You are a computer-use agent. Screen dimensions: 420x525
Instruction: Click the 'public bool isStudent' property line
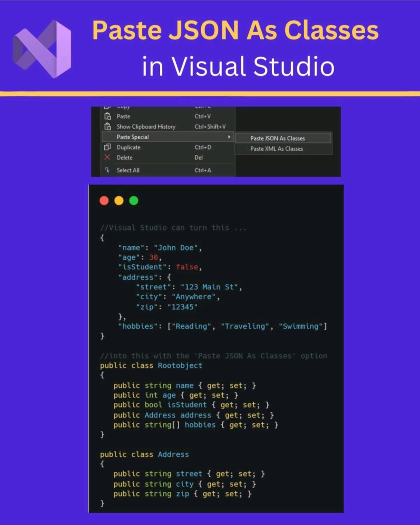point(191,405)
